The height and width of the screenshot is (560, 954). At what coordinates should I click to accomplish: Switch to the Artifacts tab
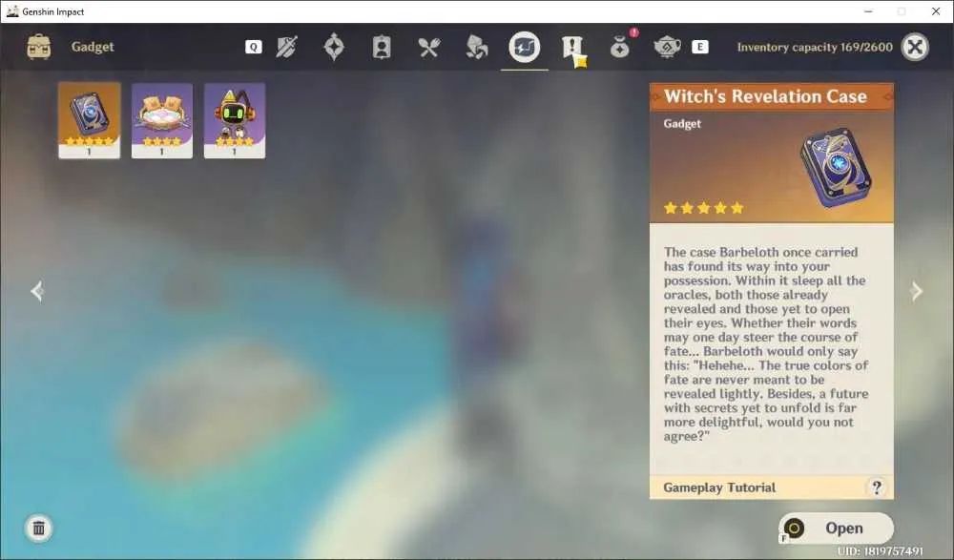coord(334,47)
